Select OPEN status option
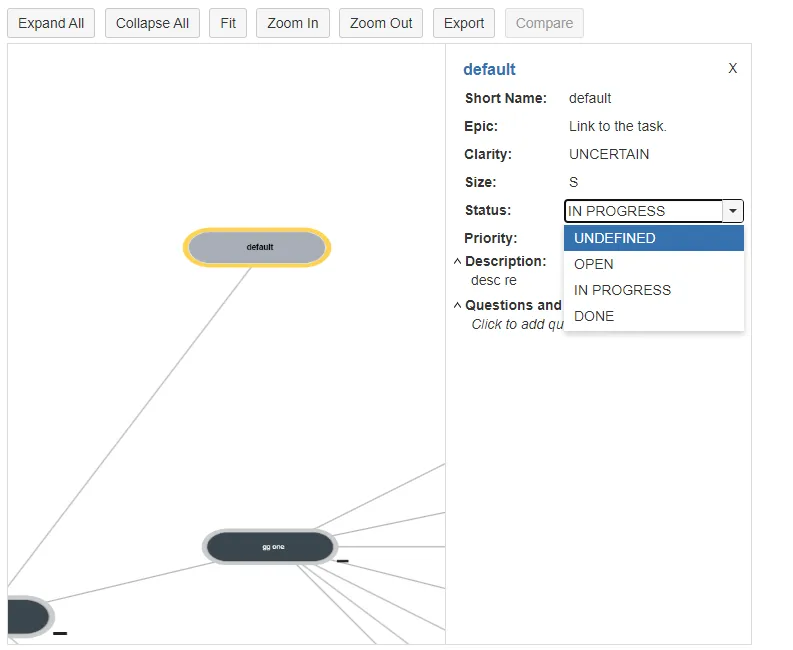Screen dimensions: 793x650 (654, 264)
